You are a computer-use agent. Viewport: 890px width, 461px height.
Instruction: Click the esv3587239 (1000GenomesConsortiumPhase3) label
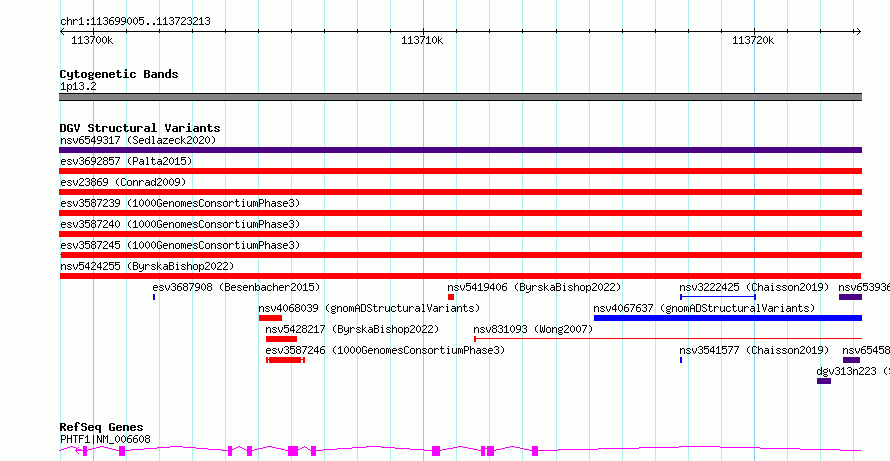180,203
